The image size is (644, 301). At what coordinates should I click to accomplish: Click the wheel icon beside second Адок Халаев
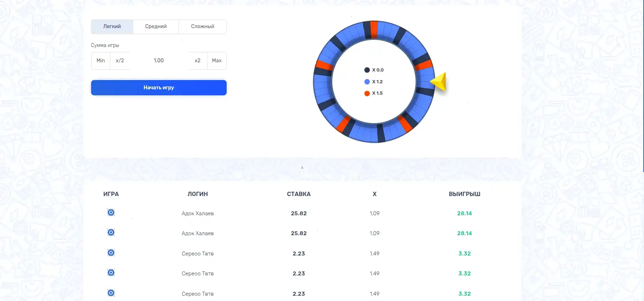(x=111, y=233)
